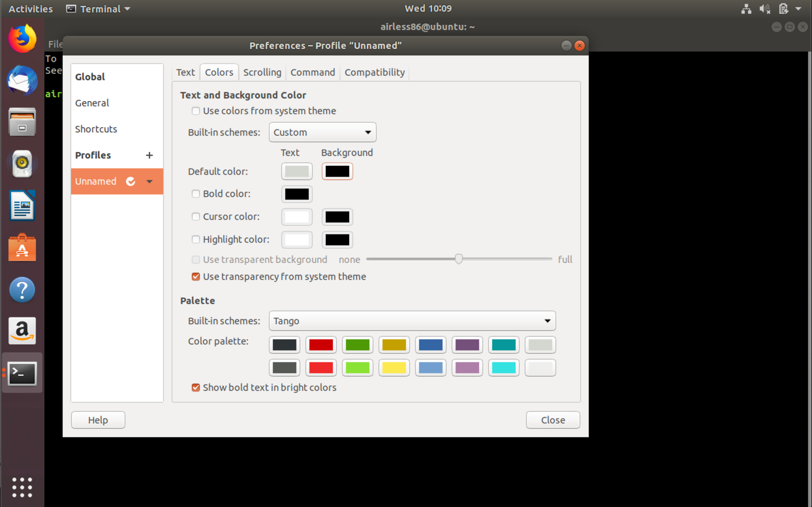Enable Use colors from system theme
This screenshot has height=507, width=812.
click(x=195, y=111)
